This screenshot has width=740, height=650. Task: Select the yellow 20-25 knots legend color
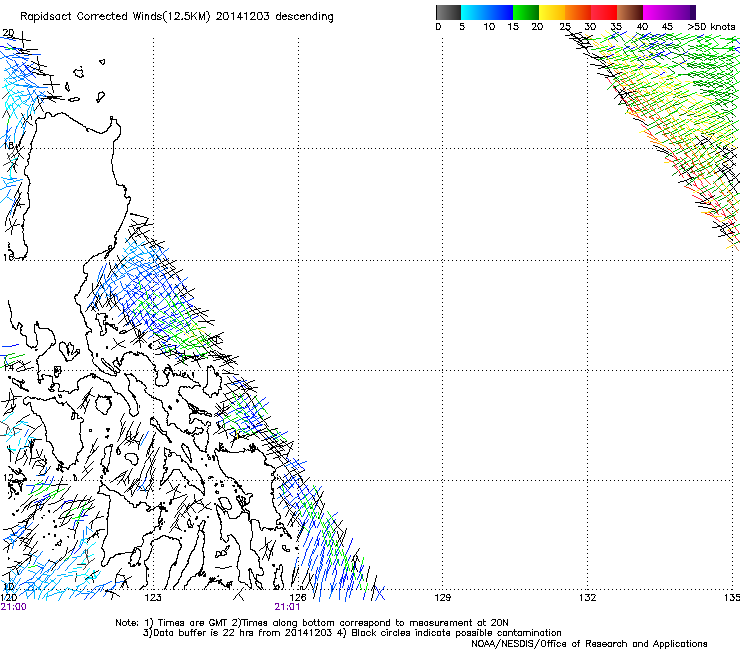coord(552,12)
